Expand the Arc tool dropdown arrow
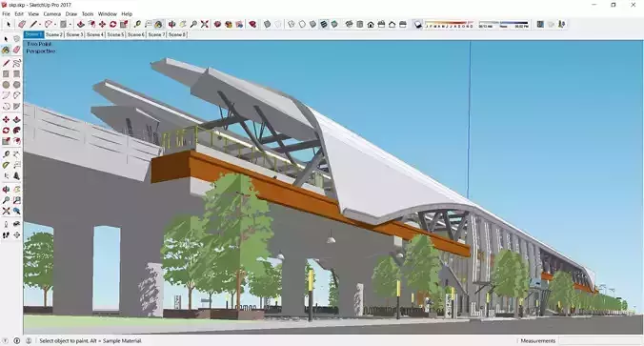The image size is (644, 346). (x=55, y=24)
